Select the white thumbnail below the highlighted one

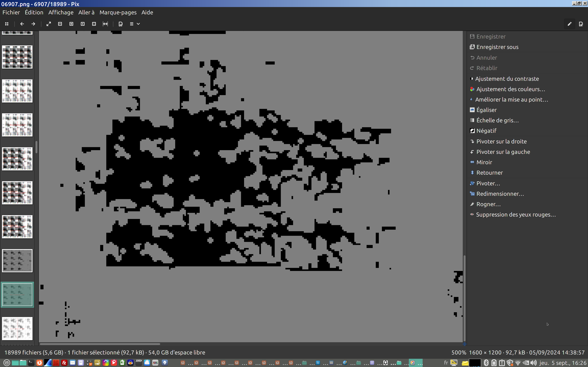click(x=17, y=328)
